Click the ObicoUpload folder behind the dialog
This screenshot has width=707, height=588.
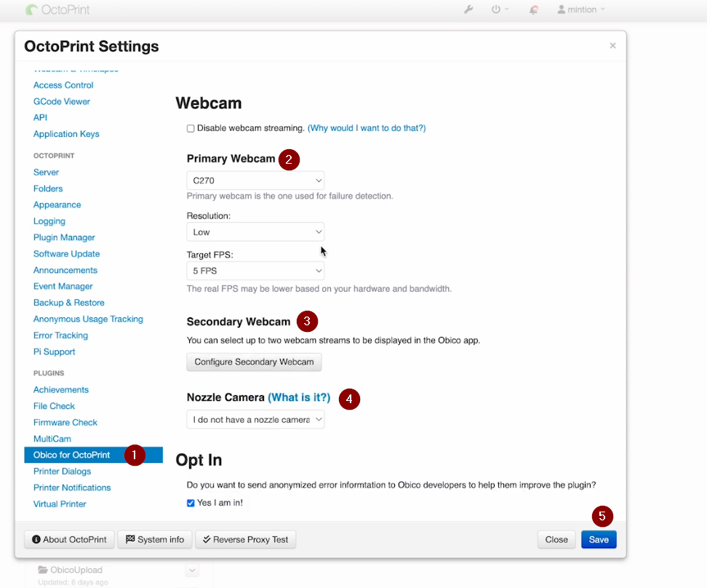pyautogui.click(x=71, y=570)
